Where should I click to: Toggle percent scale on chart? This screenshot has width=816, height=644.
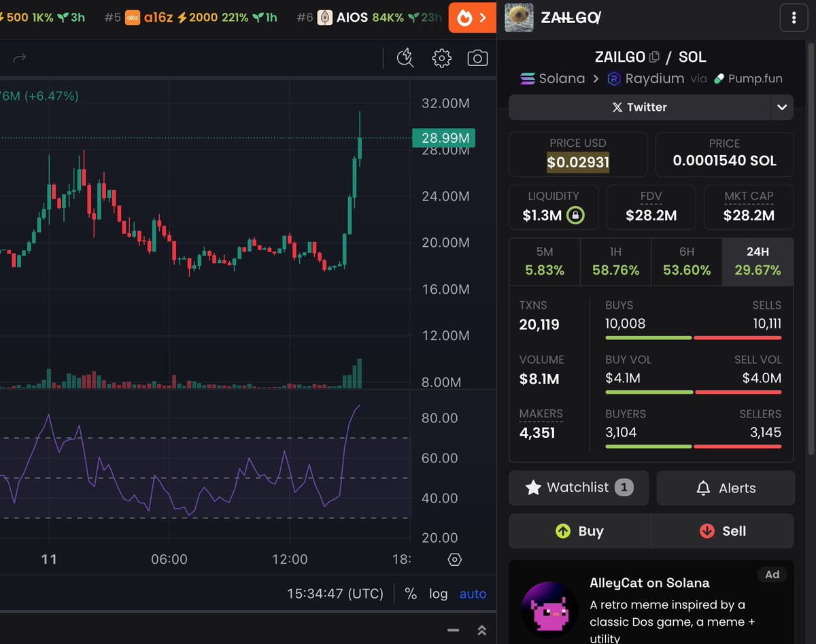pyautogui.click(x=411, y=594)
